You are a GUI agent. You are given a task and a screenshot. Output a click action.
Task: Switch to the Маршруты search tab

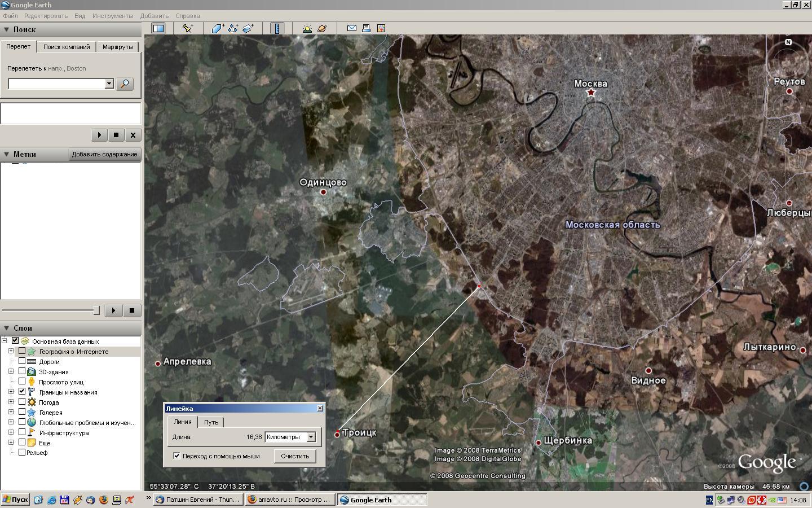click(x=118, y=47)
